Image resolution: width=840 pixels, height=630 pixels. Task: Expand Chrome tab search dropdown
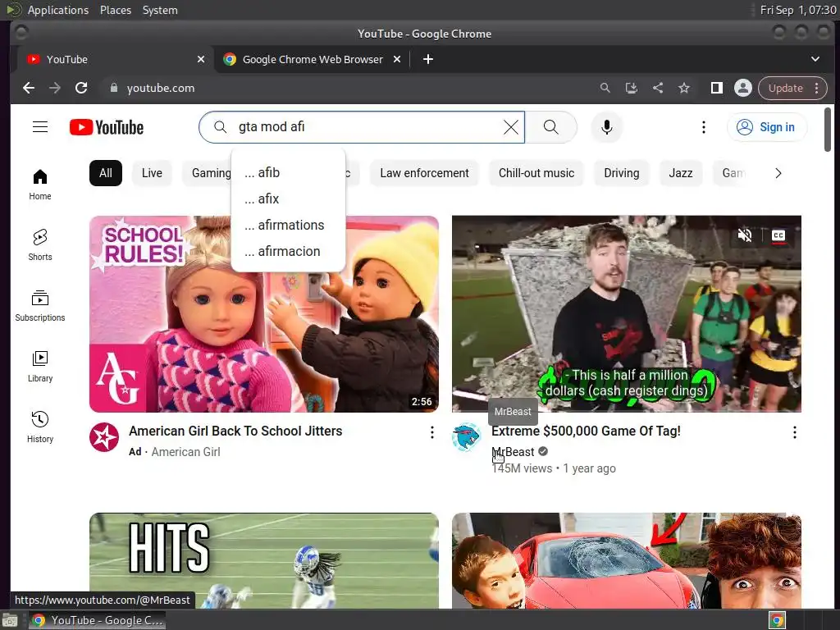click(x=815, y=59)
